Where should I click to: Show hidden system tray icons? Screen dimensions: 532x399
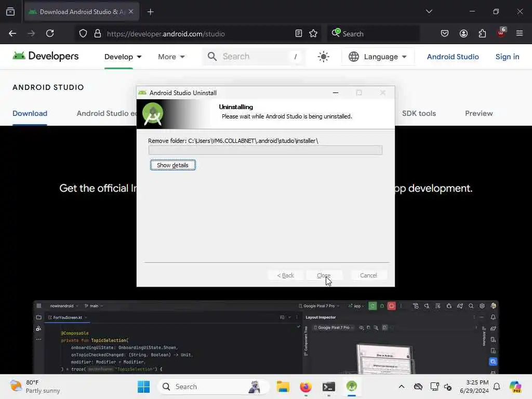402,387
